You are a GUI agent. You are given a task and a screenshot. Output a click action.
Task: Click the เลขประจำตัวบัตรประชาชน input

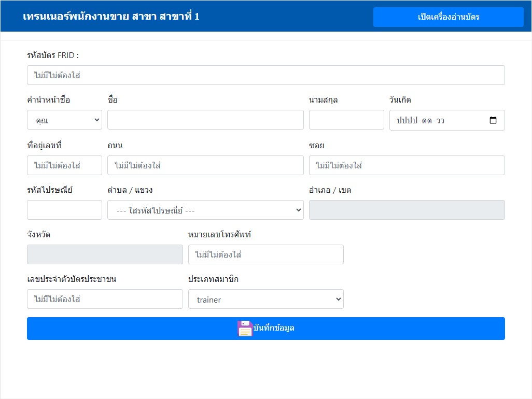point(105,299)
